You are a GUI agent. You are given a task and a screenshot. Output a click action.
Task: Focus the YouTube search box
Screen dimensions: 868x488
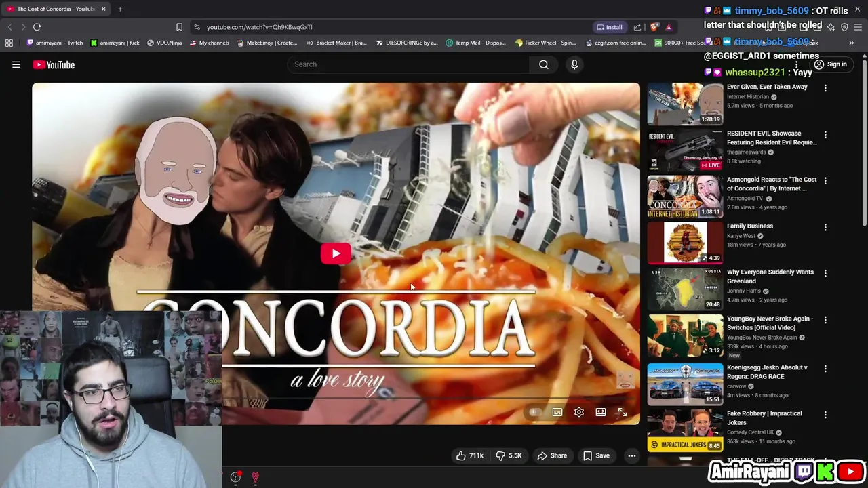point(408,64)
